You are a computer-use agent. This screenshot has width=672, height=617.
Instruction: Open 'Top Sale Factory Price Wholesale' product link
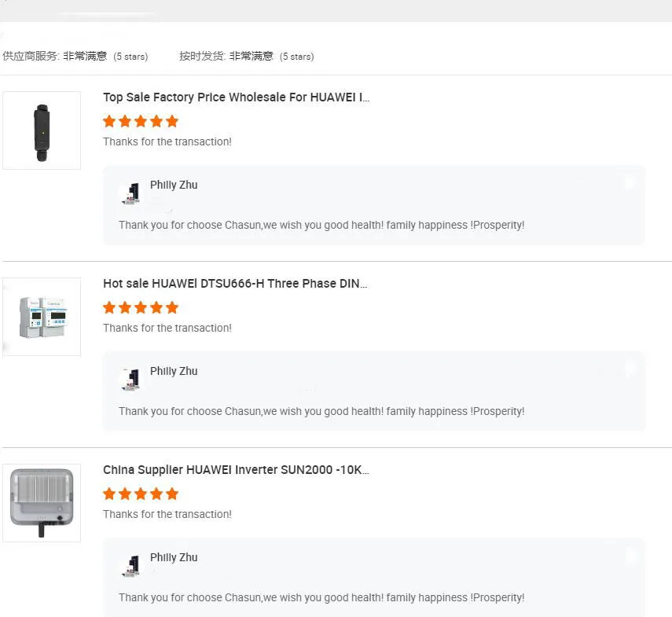point(236,97)
